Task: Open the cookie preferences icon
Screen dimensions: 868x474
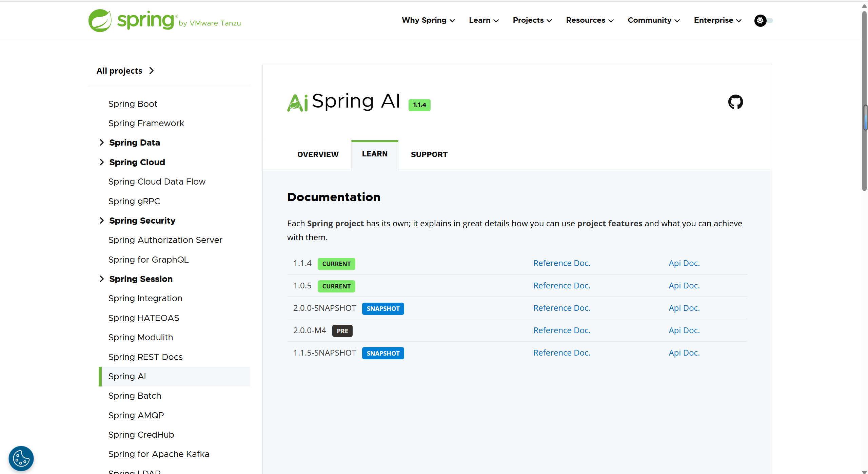Action: 21,458
